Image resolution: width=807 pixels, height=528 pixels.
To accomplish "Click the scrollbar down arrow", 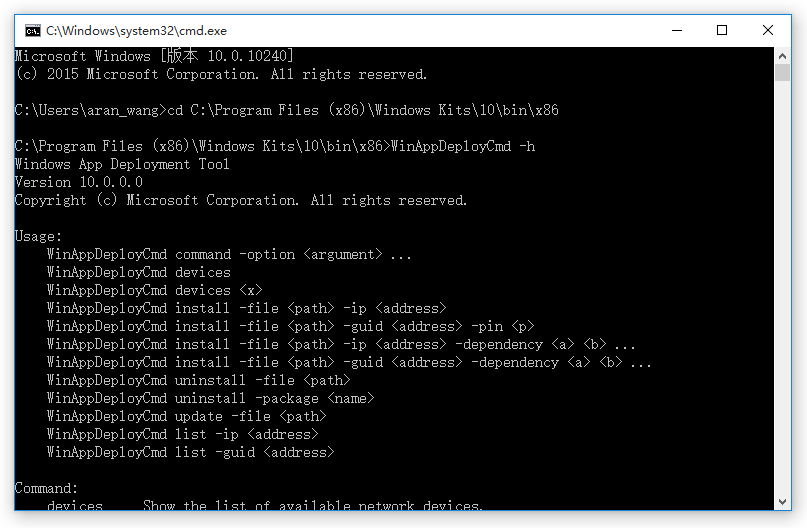I will point(782,502).
